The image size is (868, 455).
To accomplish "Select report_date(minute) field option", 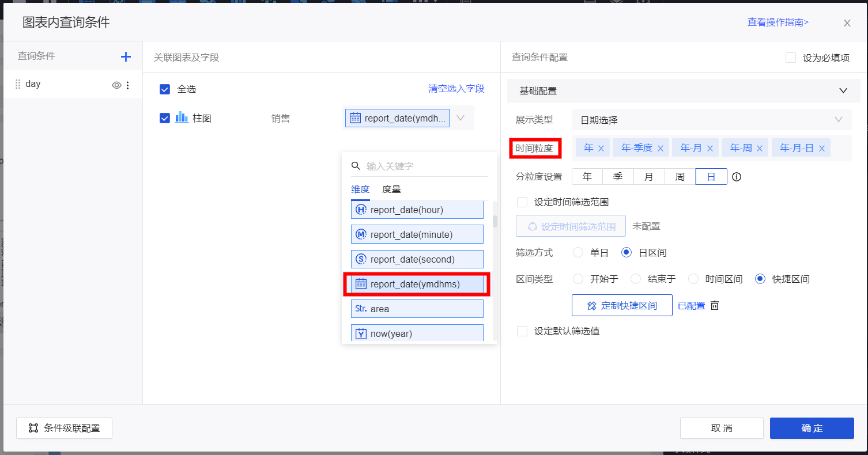I will click(x=417, y=234).
